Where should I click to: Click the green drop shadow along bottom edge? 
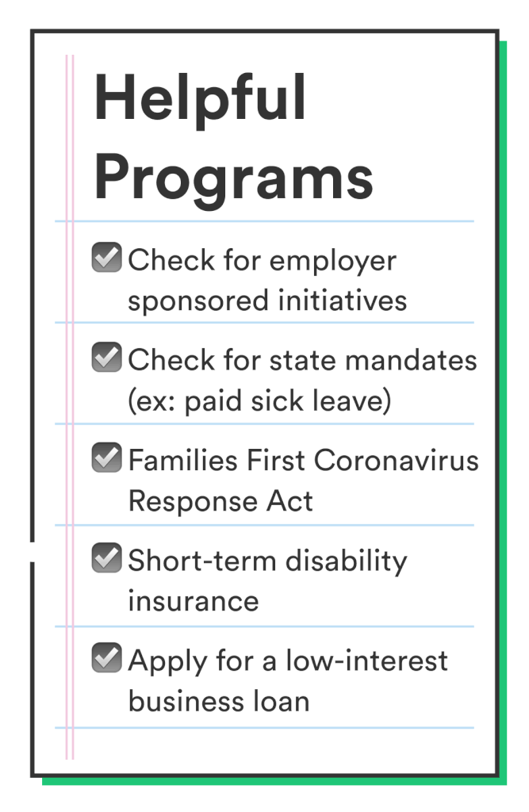[x=274, y=781]
